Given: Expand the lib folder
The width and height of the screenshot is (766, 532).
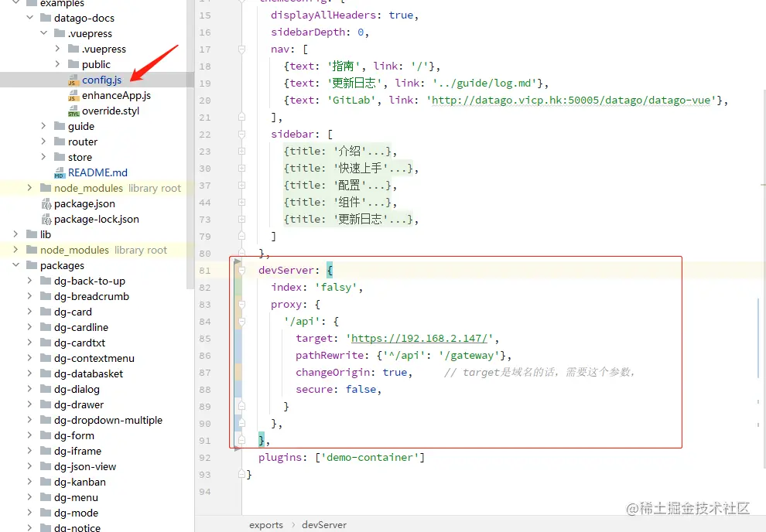Looking at the screenshot, I should tap(15, 234).
